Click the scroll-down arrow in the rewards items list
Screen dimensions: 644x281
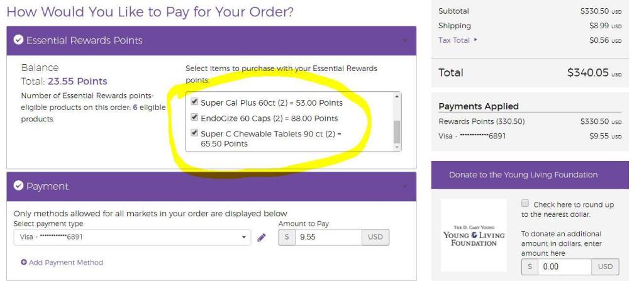click(x=396, y=147)
